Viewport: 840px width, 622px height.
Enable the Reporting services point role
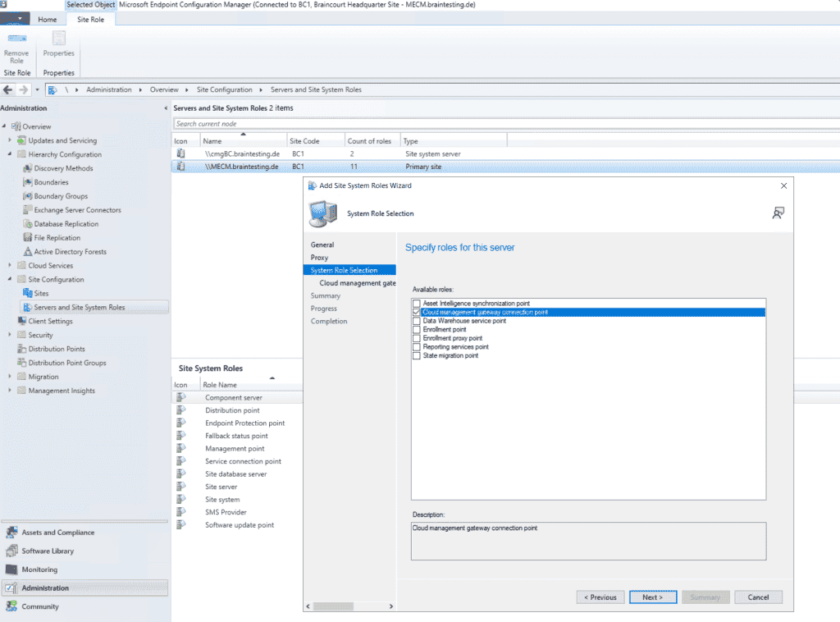(x=417, y=346)
